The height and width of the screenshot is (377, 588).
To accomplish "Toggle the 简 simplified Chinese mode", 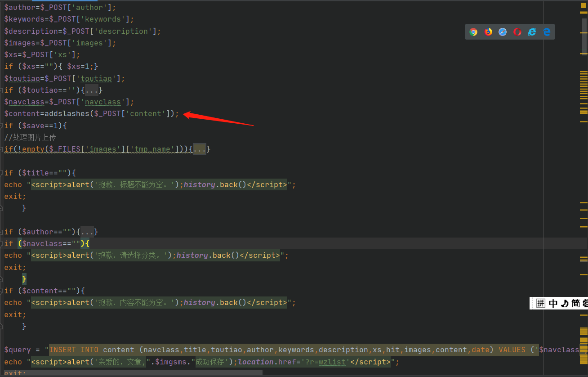I will [576, 303].
